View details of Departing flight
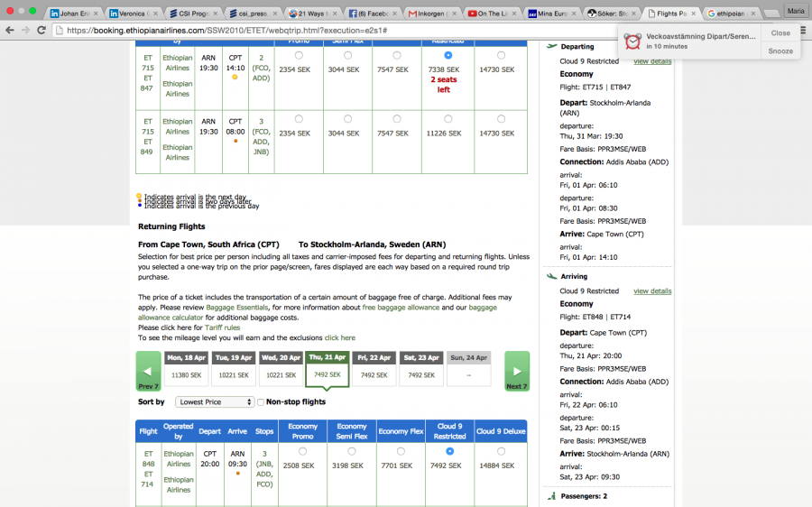 pos(652,61)
